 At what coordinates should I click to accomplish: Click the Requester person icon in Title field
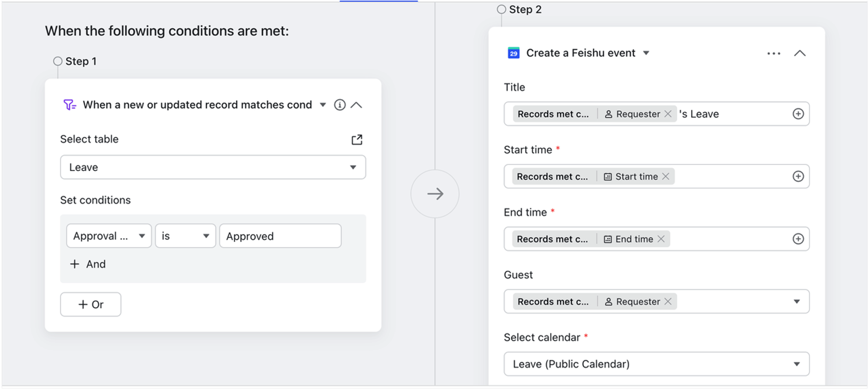(x=608, y=114)
